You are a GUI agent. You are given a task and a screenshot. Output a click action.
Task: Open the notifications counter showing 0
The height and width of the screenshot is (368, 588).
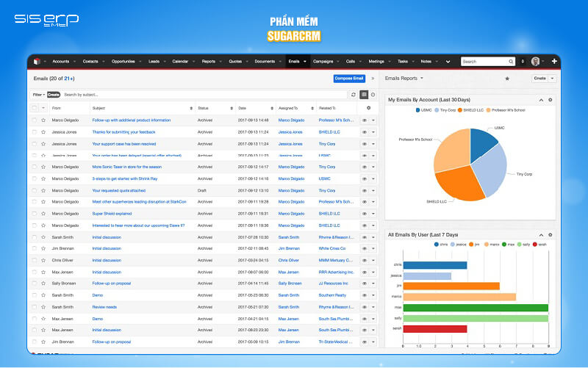tap(523, 62)
